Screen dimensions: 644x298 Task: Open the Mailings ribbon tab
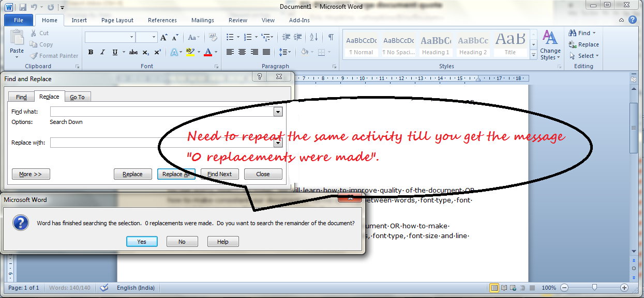pos(202,20)
